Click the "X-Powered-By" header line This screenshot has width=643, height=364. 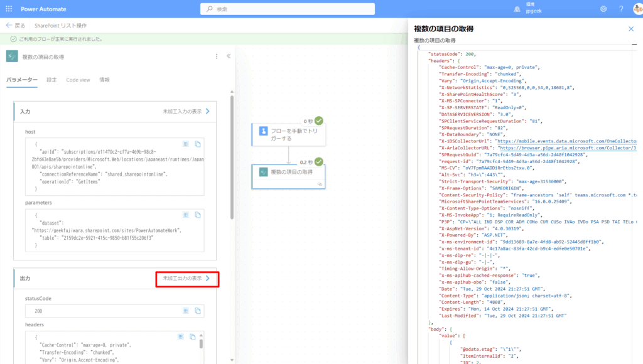(x=473, y=235)
